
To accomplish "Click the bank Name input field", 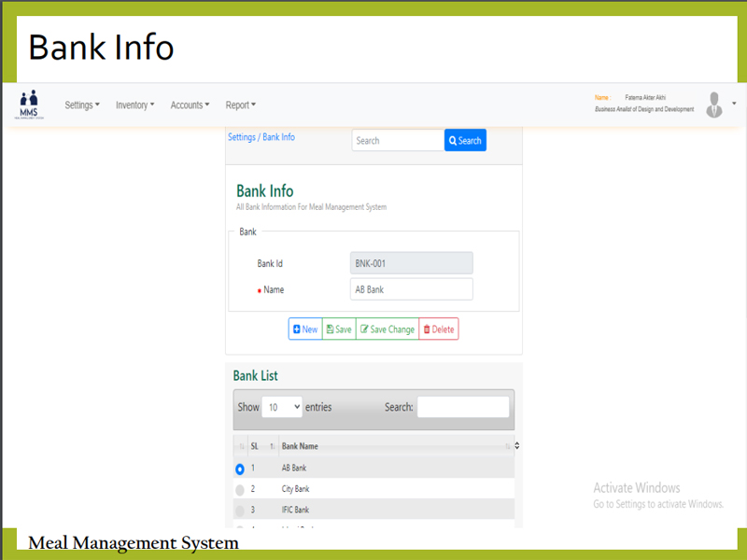I will coord(411,289).
